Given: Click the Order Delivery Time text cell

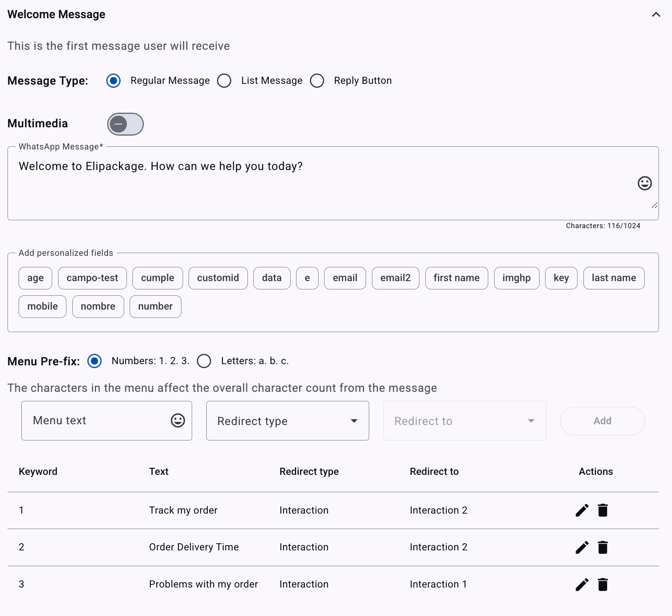Looking at the screenshot, I should (194, 547).
